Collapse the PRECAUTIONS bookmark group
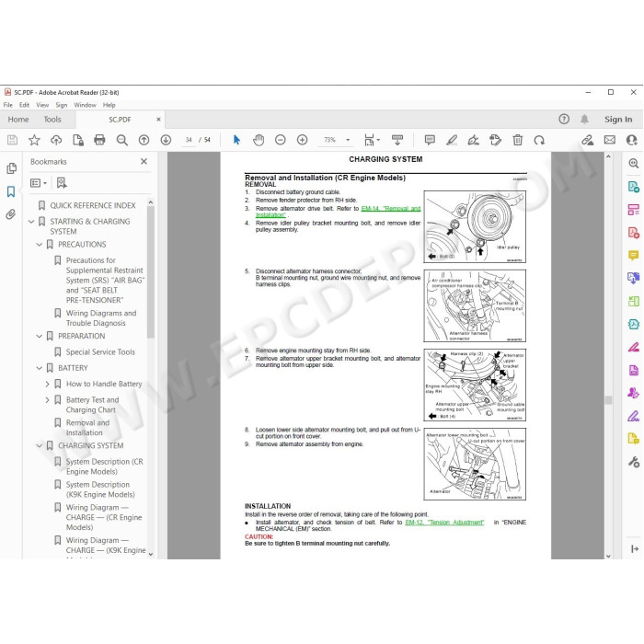The height and width of the screenshot is (644, 644). coord(40,245)
